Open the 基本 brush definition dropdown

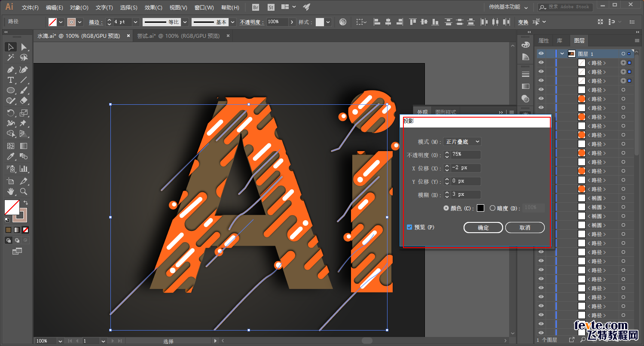click(x=232, y=22)
